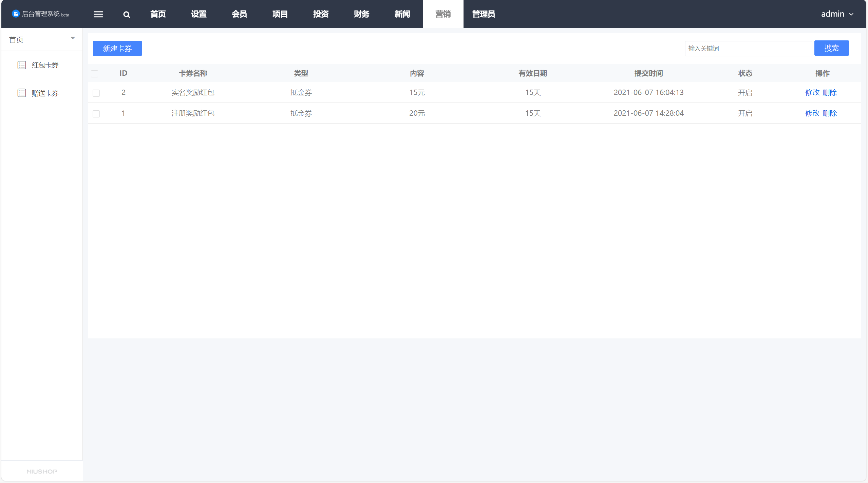Image resolution: width=868 pixels, height=483 pixels.
Task: Click the 赠送卡券 sidebar list icon
Action: [x=22, y=93]
